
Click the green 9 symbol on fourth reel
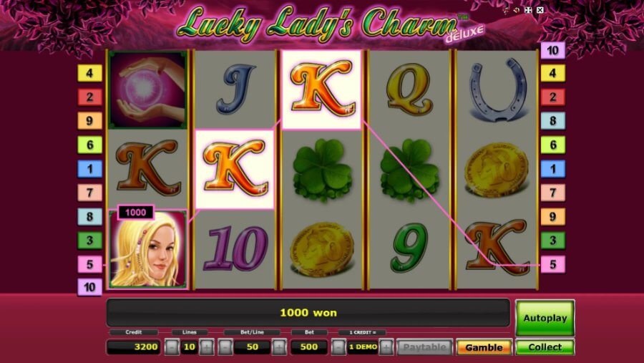[x=409, y=248]
